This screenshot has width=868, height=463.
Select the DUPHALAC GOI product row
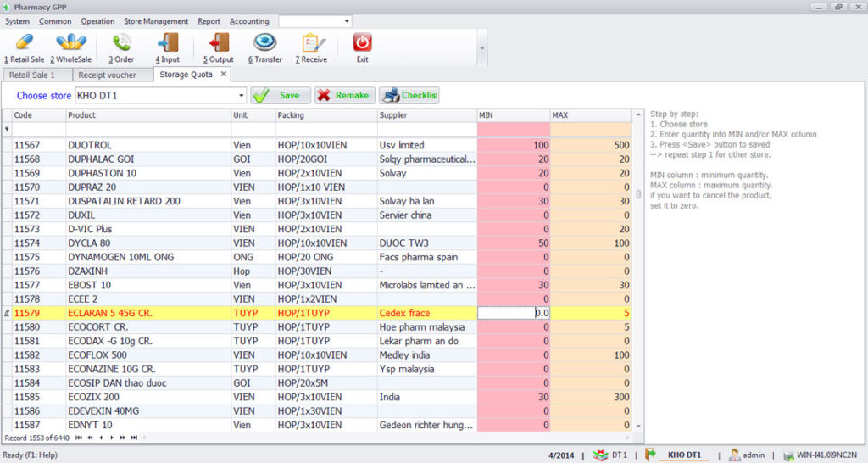coord(102,159)
